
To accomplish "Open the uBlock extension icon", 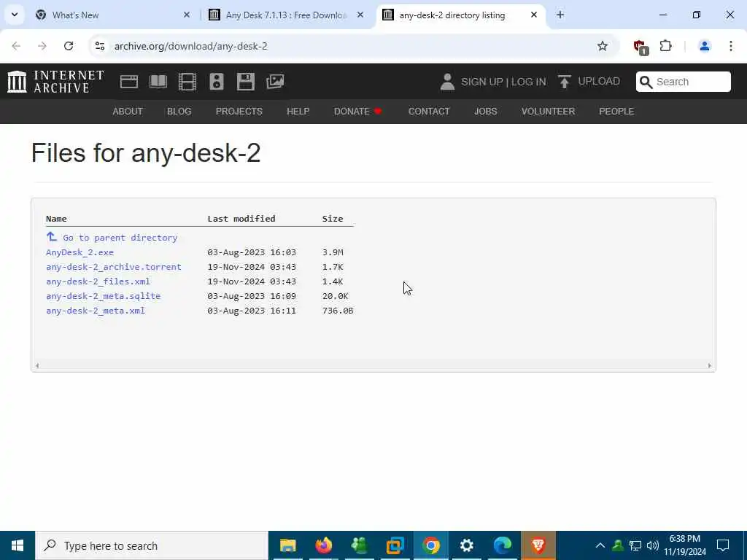I will coord(640,47).
